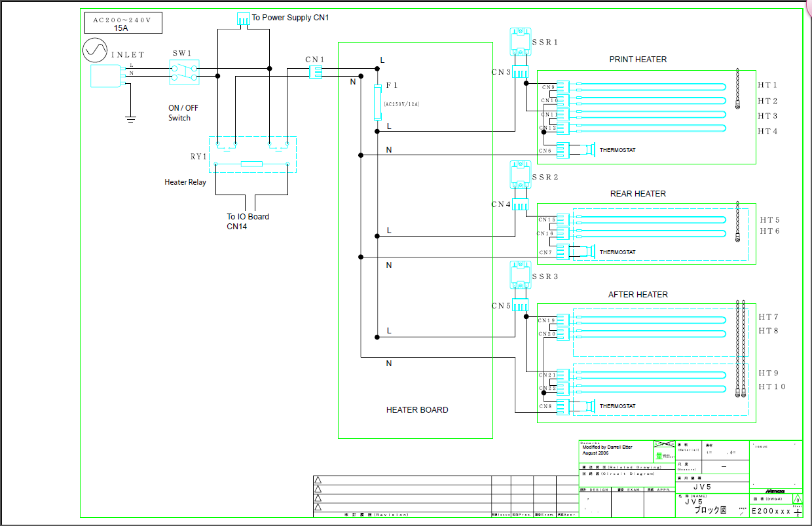Screen dimensions: 812x526
Task: Click the CN3 connector symbol
Action: point(520,73)
